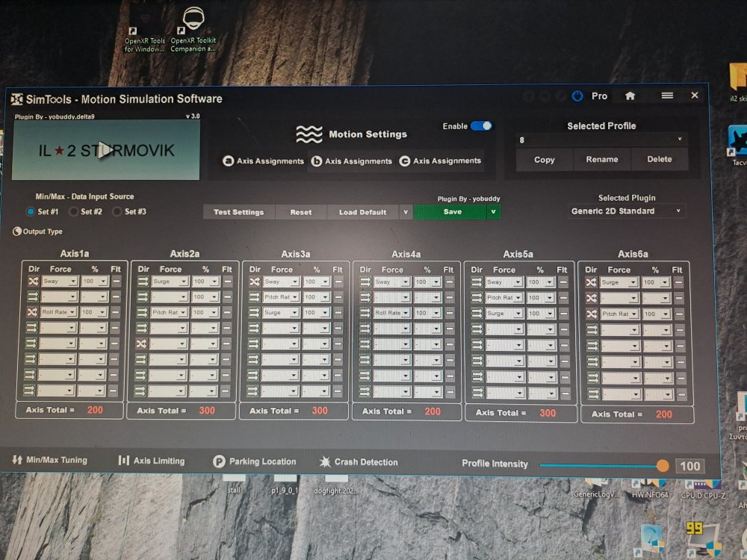The width and height of the screenshot is (747, 560).
Task: Expand the arrow next to Save
Action: point(494,212)
